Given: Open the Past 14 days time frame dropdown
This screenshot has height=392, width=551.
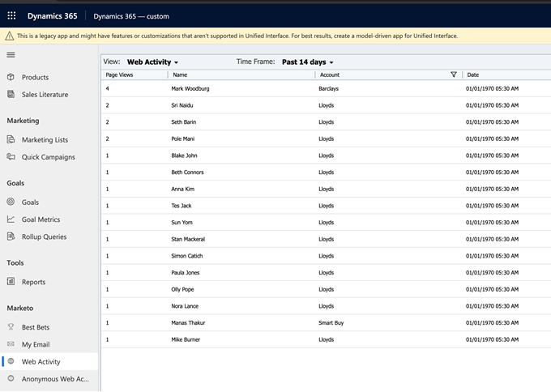Looking at the screenshot, I should [x=307, y=62].
